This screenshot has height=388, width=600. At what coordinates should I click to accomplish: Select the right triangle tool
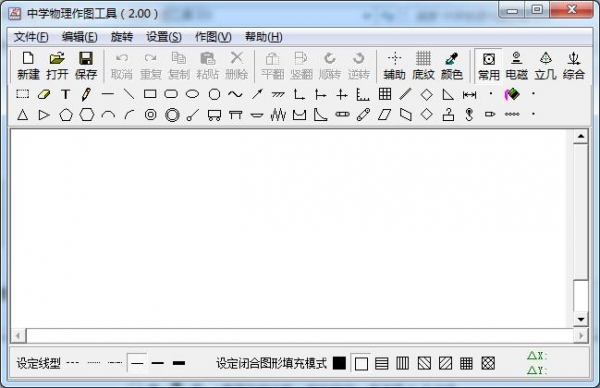click(448, 94)
